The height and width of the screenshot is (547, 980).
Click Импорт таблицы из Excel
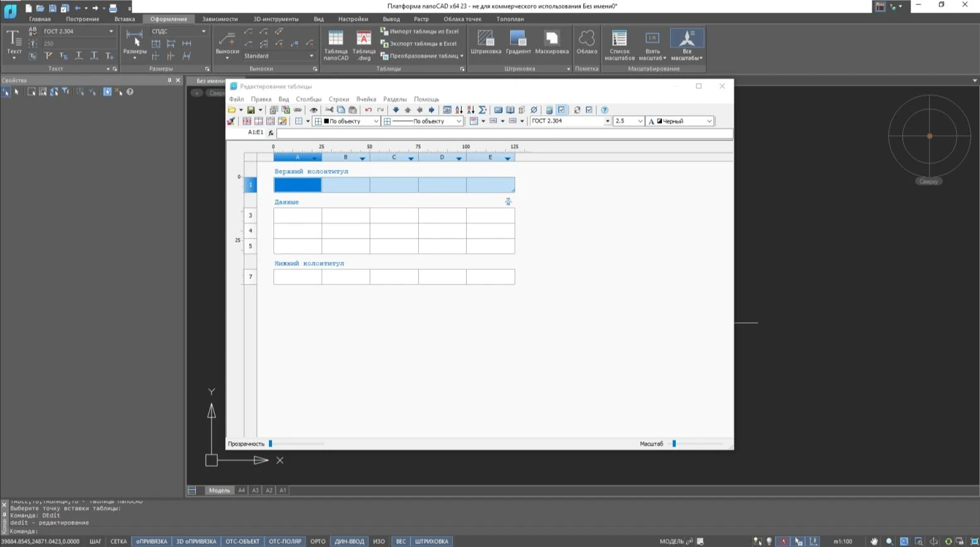419,31
